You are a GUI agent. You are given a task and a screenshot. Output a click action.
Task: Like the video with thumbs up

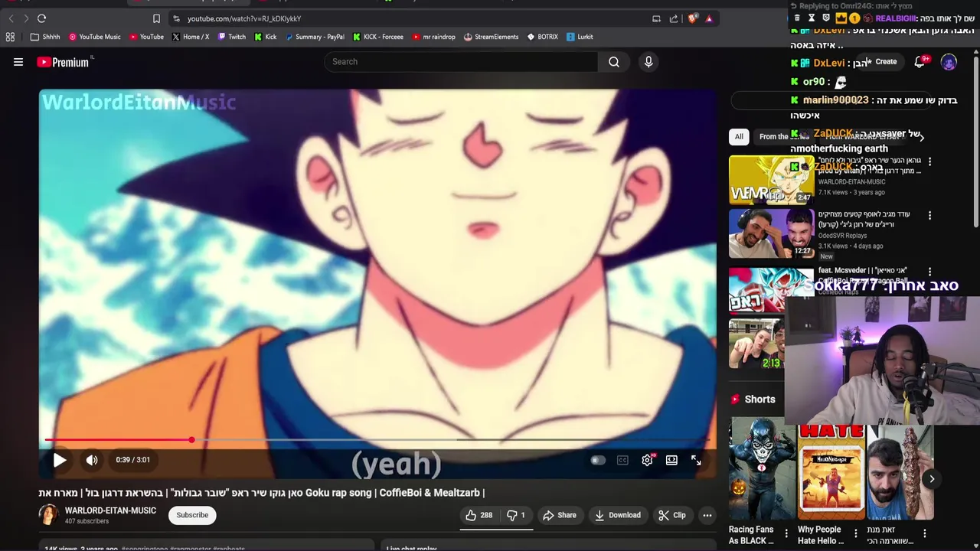coord(479,515)
